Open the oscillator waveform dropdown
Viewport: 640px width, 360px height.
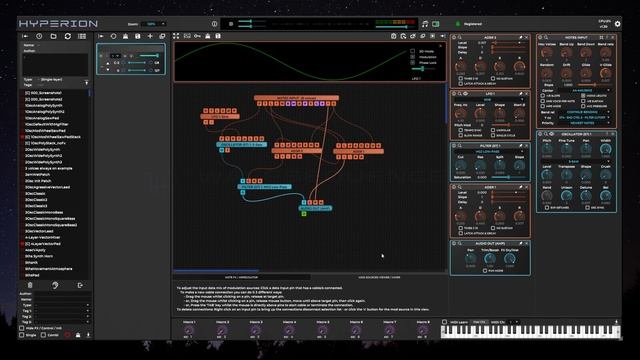576,162
